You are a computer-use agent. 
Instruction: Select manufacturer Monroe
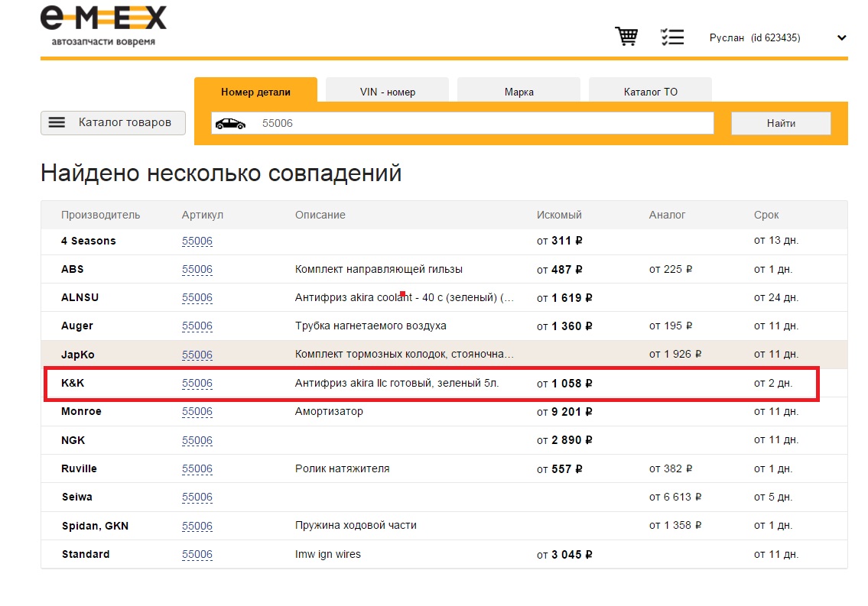(x=81, y=411)
